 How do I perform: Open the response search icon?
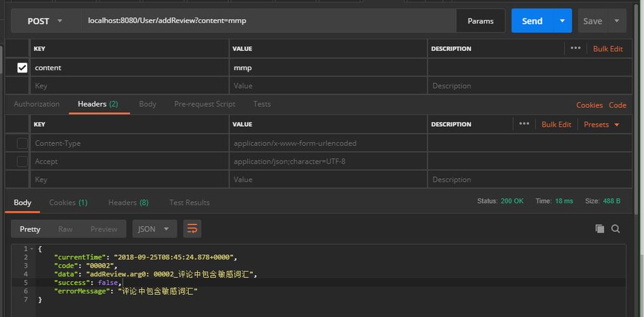click(x=615, y=229)
